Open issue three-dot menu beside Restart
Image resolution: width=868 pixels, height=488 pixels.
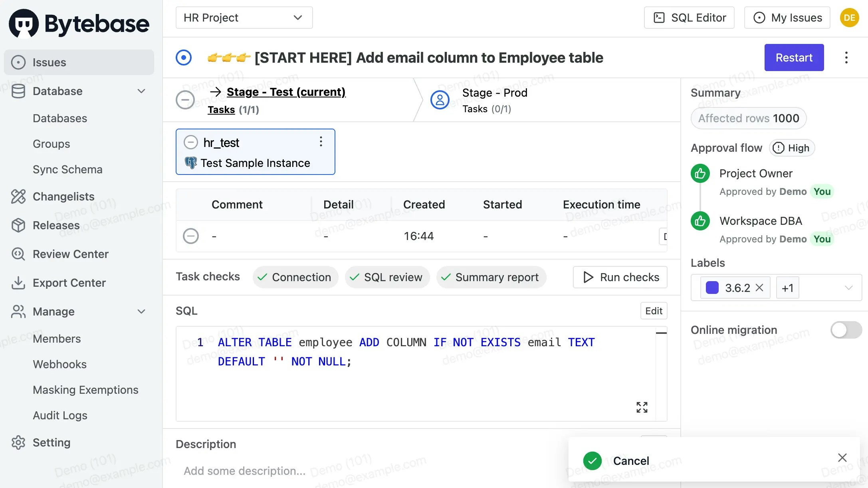[x=846, y=58]
